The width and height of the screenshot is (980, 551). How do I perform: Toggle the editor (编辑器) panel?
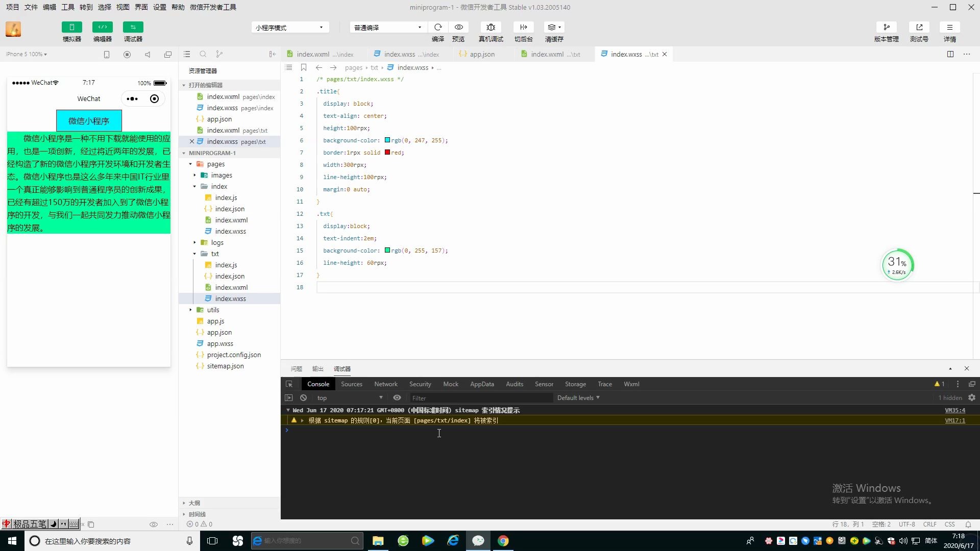click(103, 28)
